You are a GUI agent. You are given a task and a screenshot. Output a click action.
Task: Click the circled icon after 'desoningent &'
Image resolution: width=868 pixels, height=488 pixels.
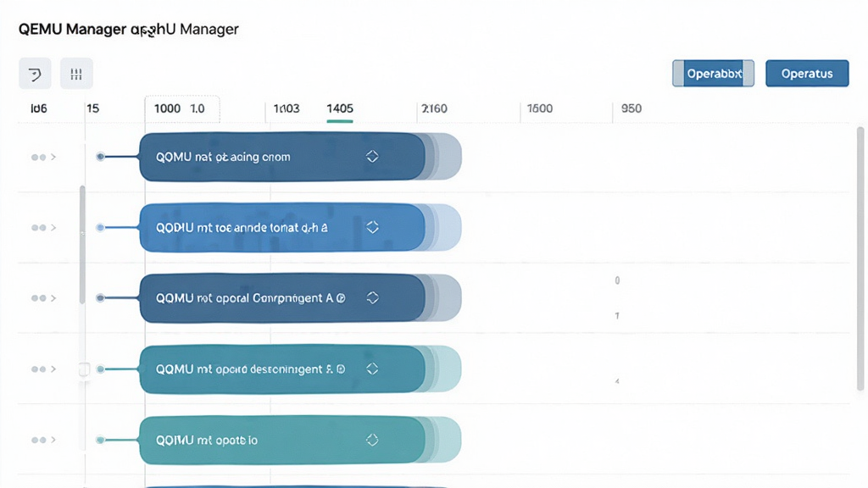tap(341, 369)
